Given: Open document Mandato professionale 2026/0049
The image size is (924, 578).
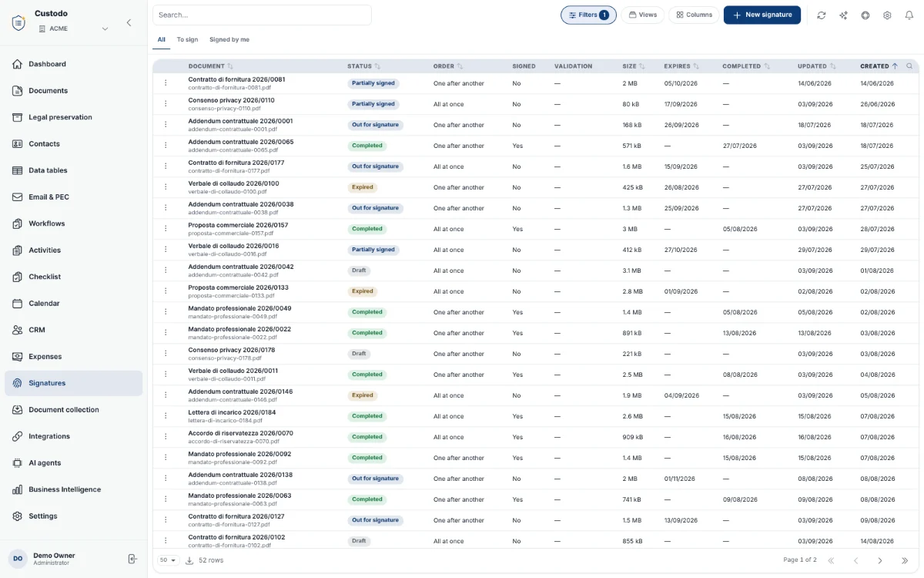Looking at the screenshot, I should [x=239, y=308].
